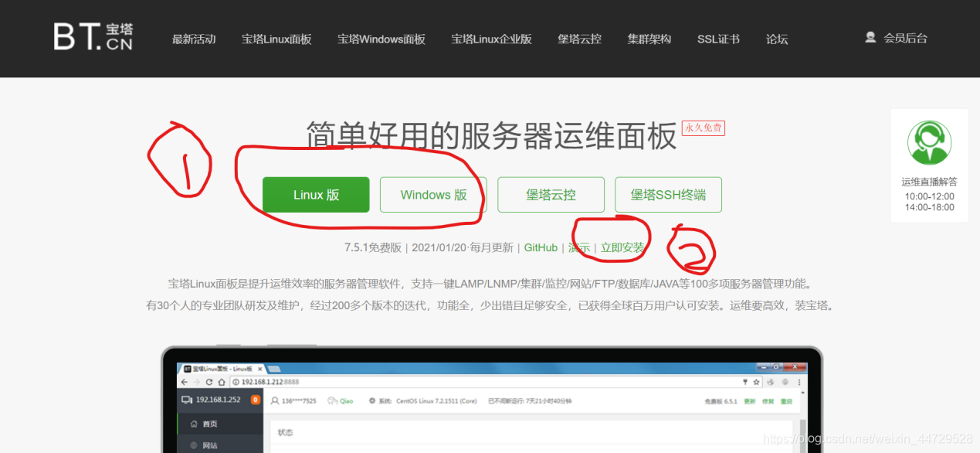This screenshot has width=980, height=453.
Task: Click the BT.CN logo in header
Action: coord(93,37)
